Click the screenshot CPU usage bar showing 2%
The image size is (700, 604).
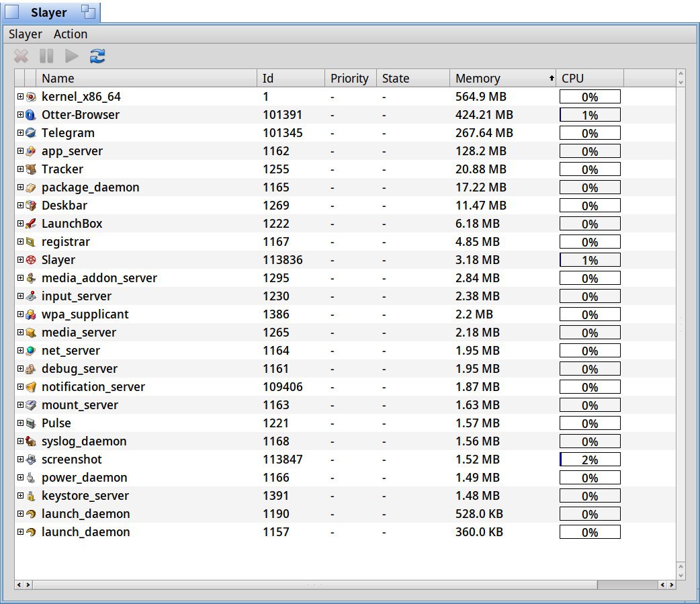coord(590,460)
